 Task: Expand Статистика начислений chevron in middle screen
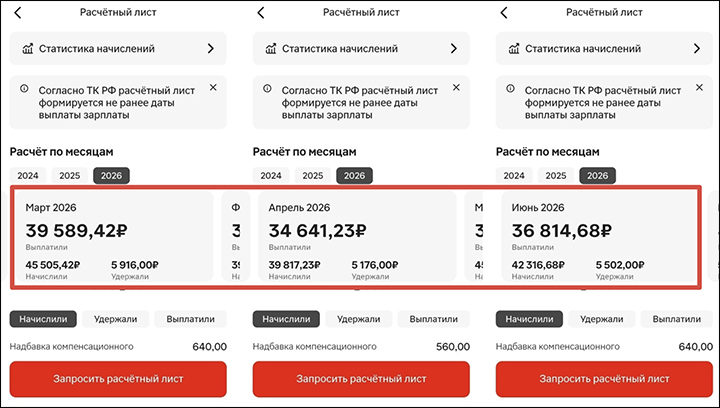[454, 48]
